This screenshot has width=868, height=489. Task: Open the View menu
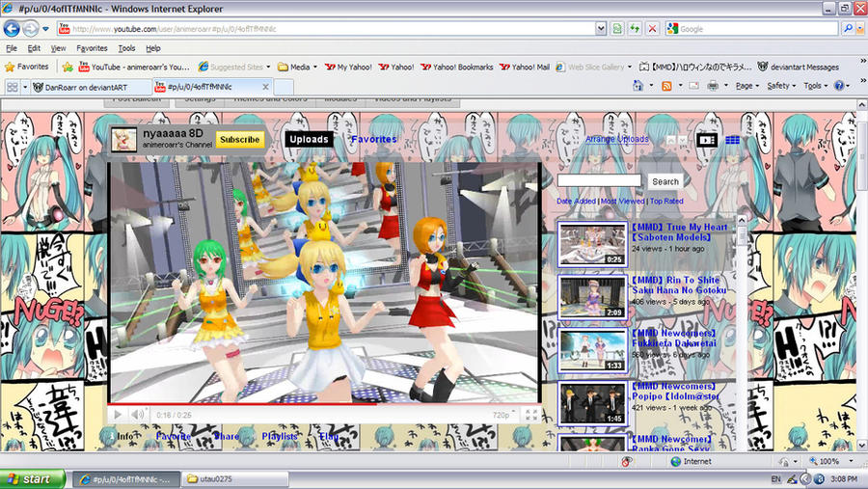click(58, 49)
